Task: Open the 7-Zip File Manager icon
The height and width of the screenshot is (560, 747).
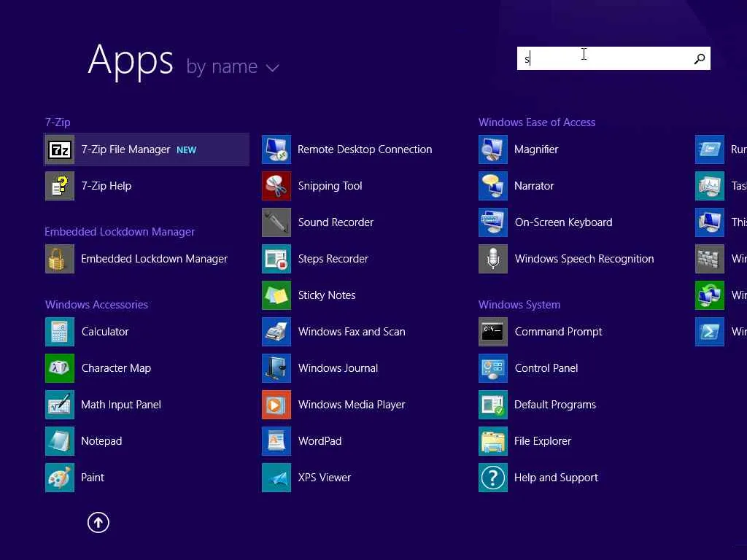Action: tap(60, 149)
